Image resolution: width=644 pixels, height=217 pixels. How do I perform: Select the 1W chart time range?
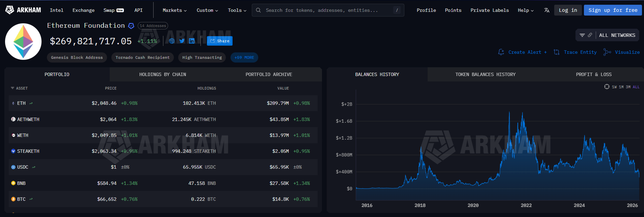click(x=614, y=87)
